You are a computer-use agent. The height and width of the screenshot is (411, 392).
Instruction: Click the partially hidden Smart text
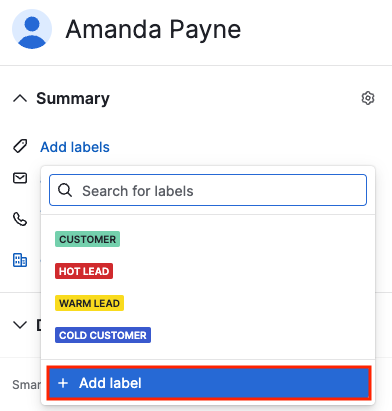(26, 385)
